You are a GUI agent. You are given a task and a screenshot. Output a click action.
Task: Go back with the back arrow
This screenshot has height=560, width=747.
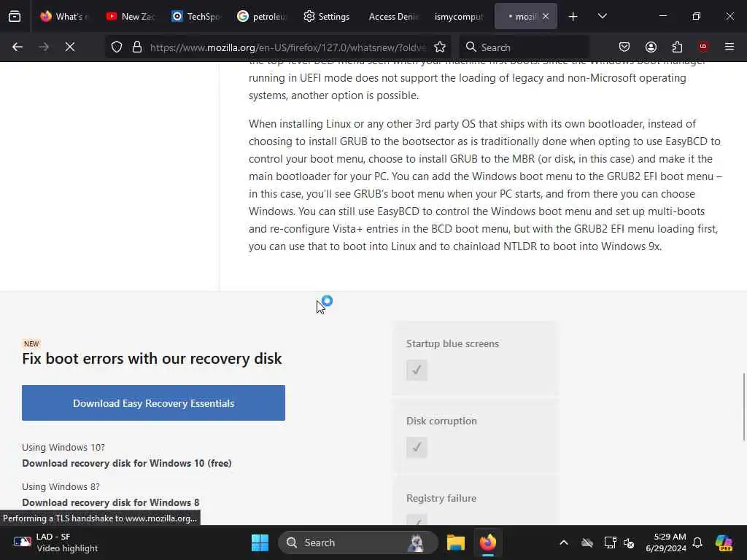[18, 47]
